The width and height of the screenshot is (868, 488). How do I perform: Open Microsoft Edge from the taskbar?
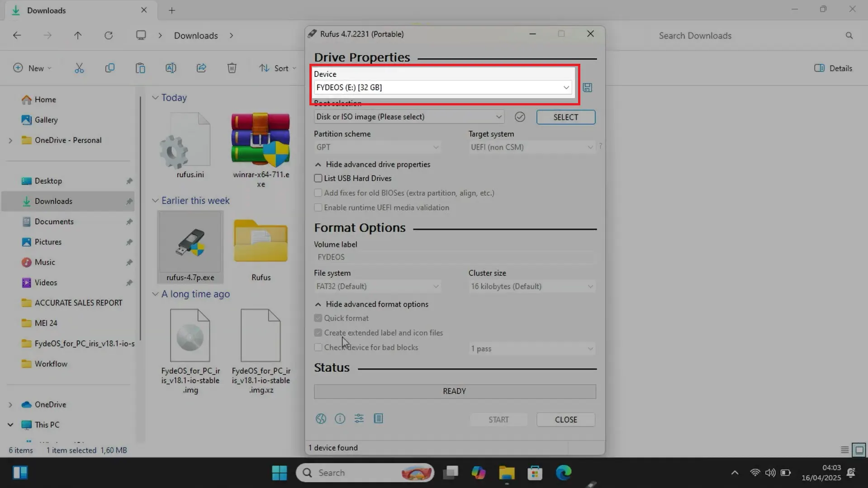563,472
